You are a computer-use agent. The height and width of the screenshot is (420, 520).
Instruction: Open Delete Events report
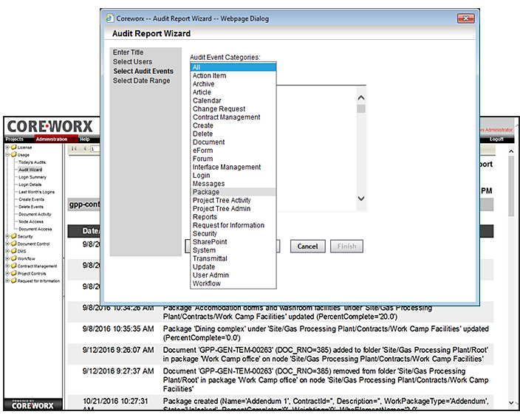(31, 207)
